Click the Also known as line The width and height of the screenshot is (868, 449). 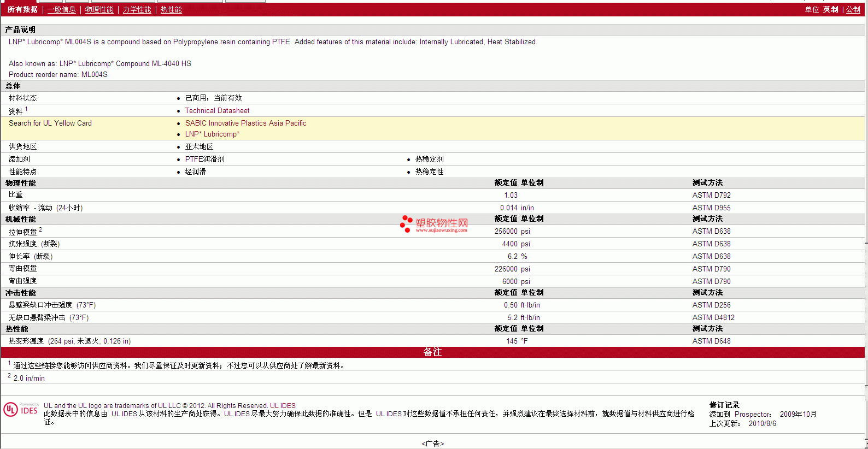pyautogui.click(x=100, y=64)
